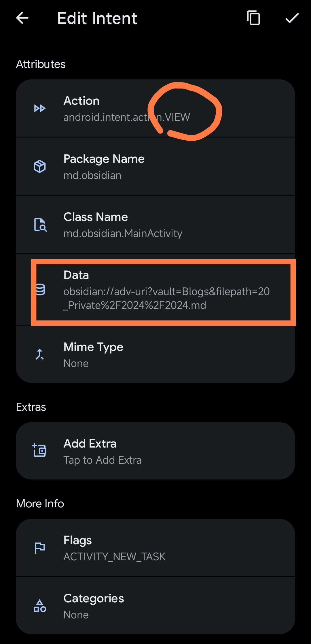
Task: Open Categories set to None
Action: [x=155, y=606]
